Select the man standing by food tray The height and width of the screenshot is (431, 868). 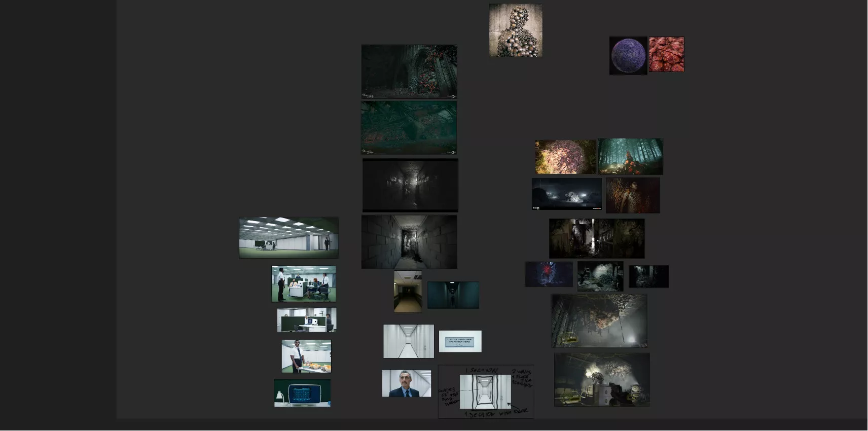tap(306, 356)
